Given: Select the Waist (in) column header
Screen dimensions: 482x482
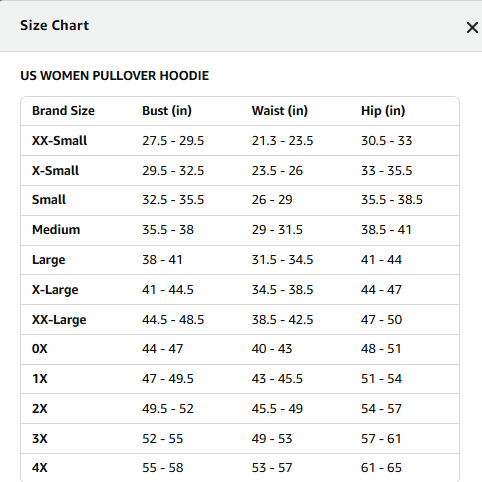Looking at the screenshot, I should pos(280,111).
